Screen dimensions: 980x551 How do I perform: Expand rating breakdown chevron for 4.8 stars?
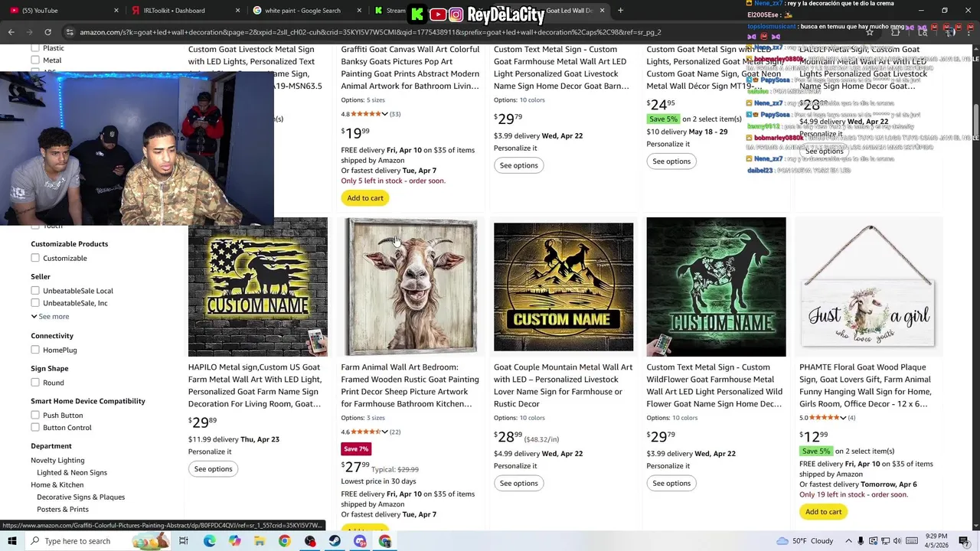pyautogui.click(x=384, y=114)
